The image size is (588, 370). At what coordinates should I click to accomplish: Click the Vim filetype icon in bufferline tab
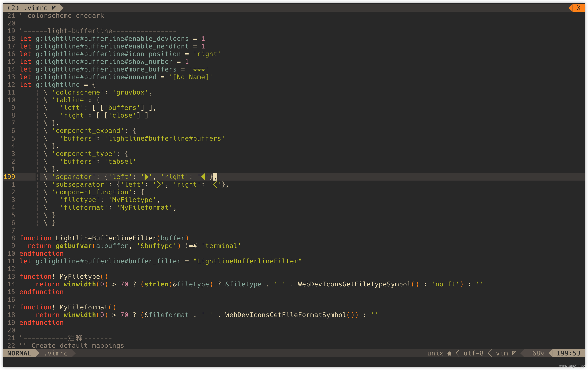pyautogui.click(x=54, y=8)
